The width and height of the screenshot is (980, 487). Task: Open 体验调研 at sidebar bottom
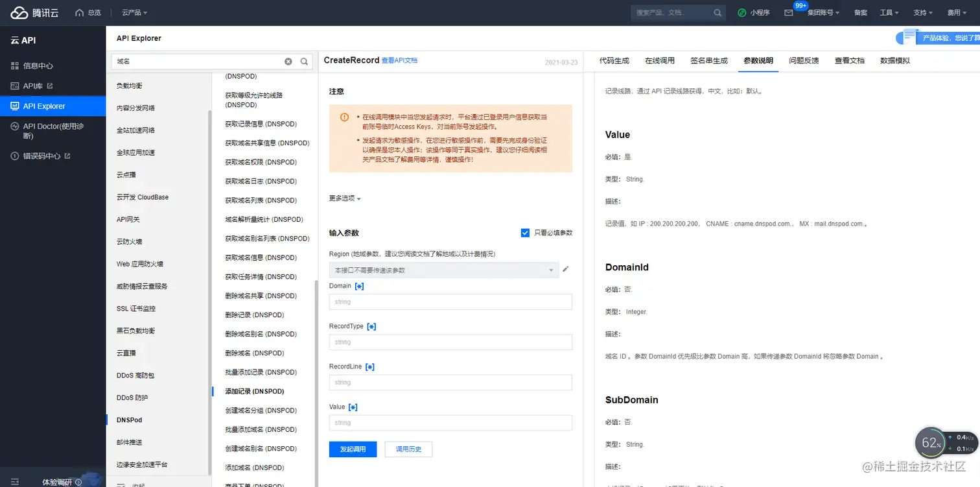(62, 482)
